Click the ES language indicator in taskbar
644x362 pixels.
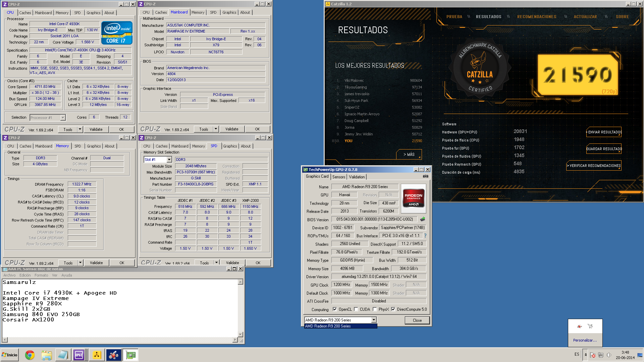click(577, 354)
